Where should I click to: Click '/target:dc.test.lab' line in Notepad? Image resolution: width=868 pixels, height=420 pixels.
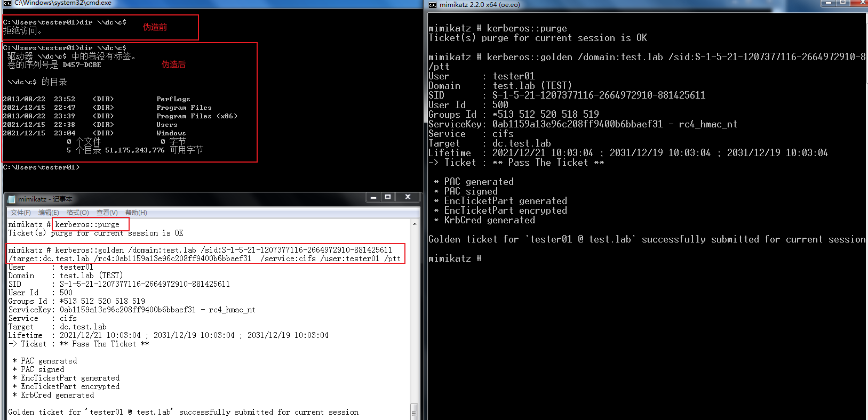tap(204, 259)
